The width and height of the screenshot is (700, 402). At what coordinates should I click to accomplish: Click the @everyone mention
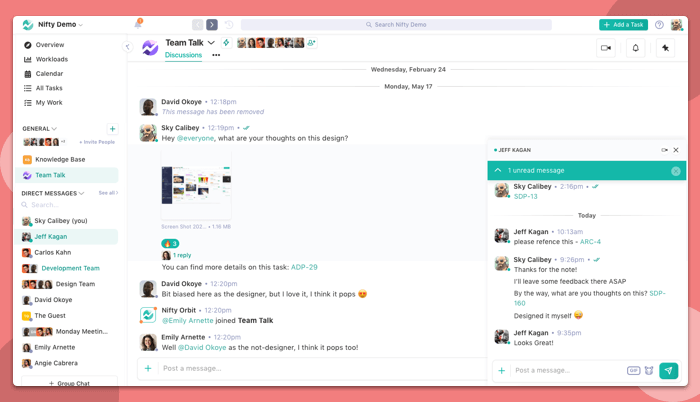pyautogui.click(x=196, y=138)
